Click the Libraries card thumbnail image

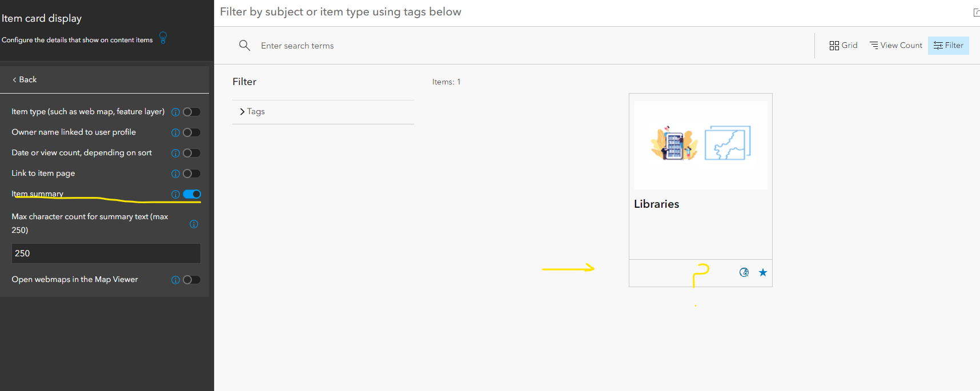(x=701, y=145)
